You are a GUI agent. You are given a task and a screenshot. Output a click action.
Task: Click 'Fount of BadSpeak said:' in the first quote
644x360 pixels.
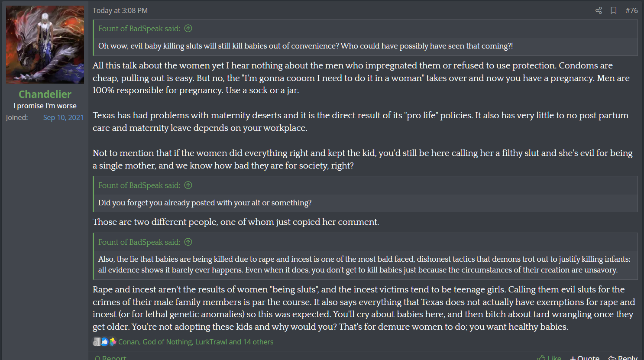tap(139, 29)
